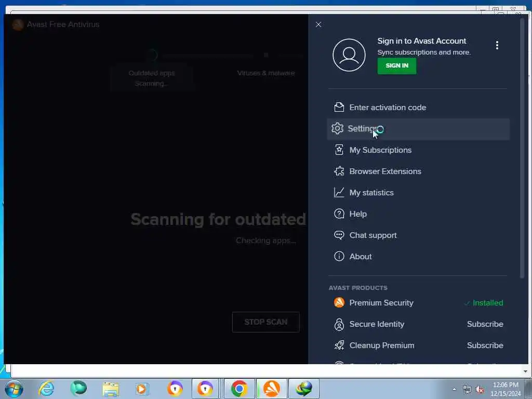
Task: Click the background window's scroll-down arrow
Action: pyautogui.click(x=525, y=371)
